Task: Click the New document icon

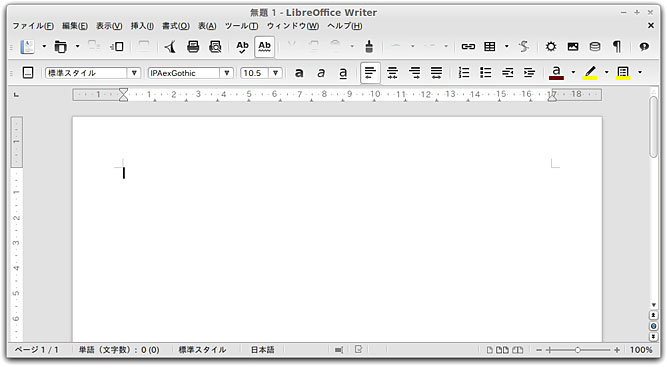Action: tap(28, 46)
